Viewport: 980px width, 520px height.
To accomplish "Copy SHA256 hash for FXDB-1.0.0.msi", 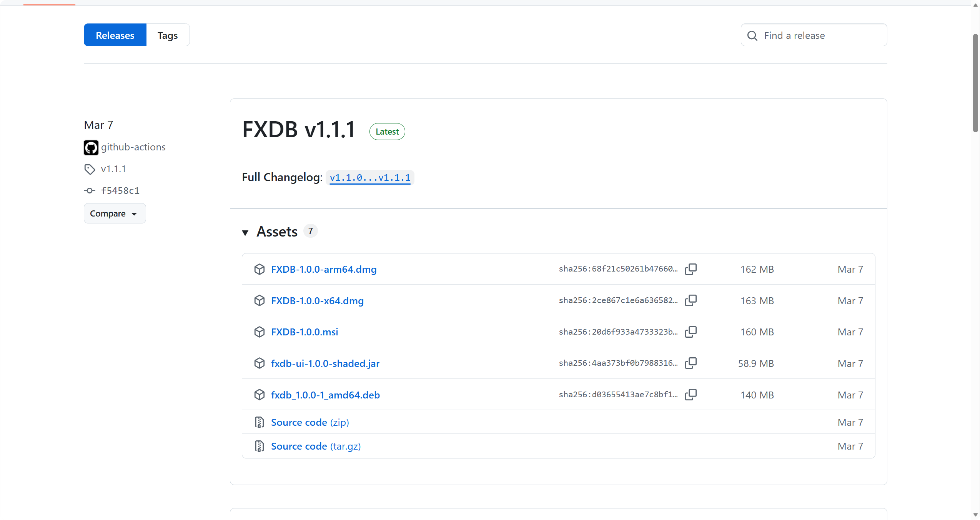I will pyautogui.click(x=690, y=332).
